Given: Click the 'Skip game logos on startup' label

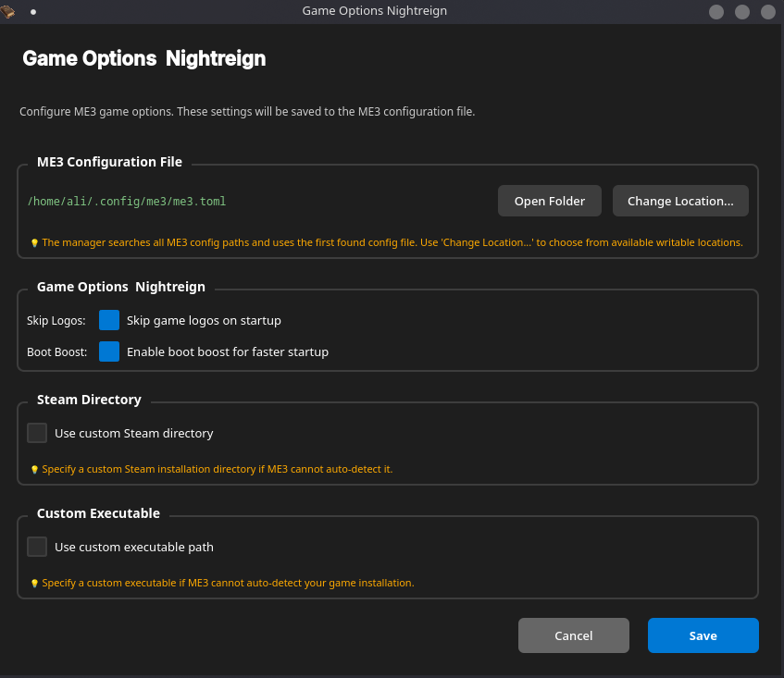Looking at the screenshot, I should [x=204, y=320].
